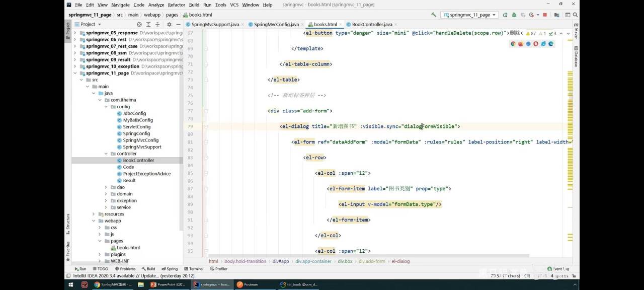Collapse the webapp folder node

94,221
